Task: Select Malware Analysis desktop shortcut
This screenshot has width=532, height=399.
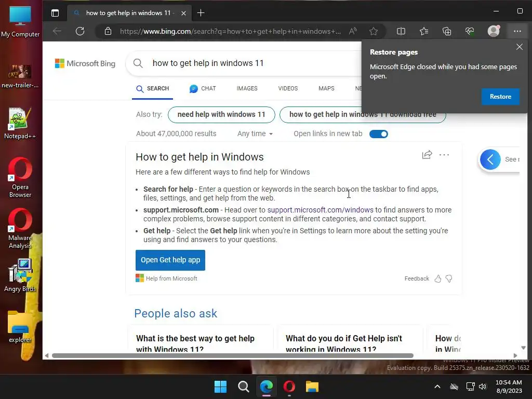Action: (x=20, y=229)
